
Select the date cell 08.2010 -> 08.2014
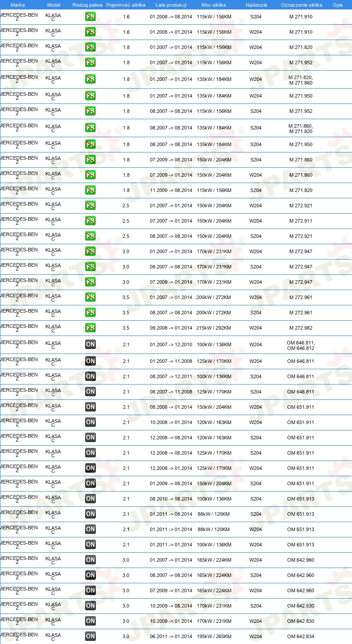pyautogui.click(x=171, y=499)
